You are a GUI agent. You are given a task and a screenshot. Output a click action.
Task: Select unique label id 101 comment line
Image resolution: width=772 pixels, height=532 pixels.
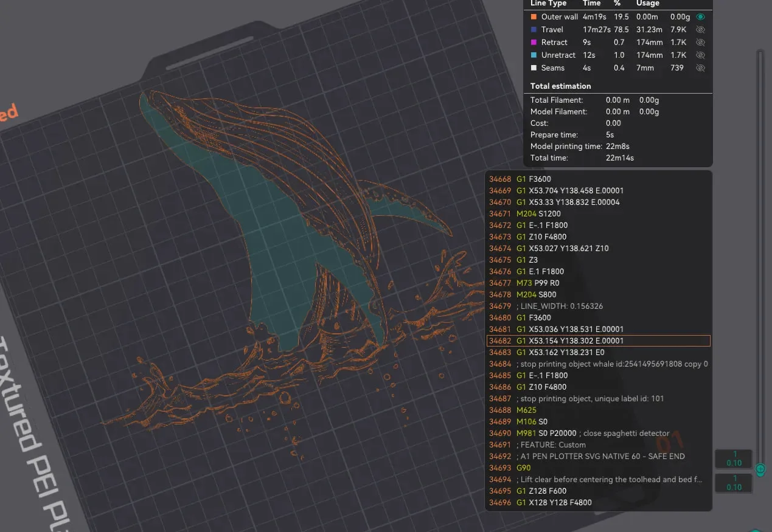pyautogui.click(x=598, y=399)
